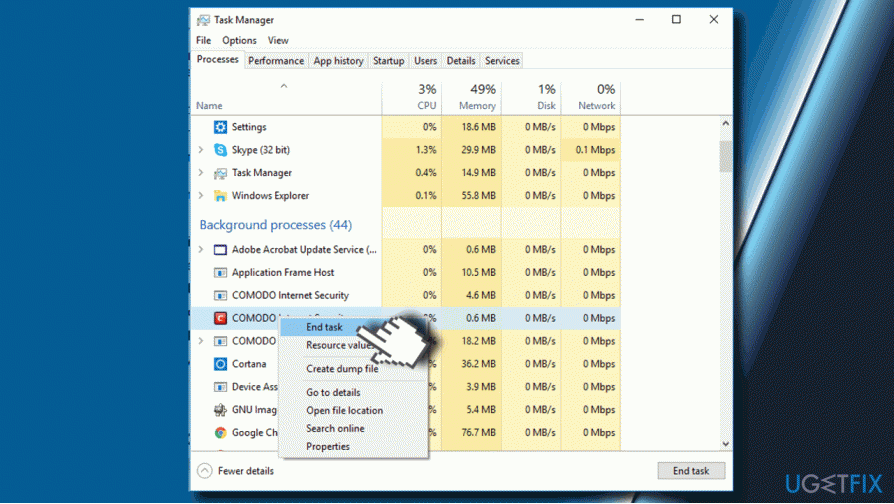Select the Processes tab
The image size is (894, 504).
[217, 59]
